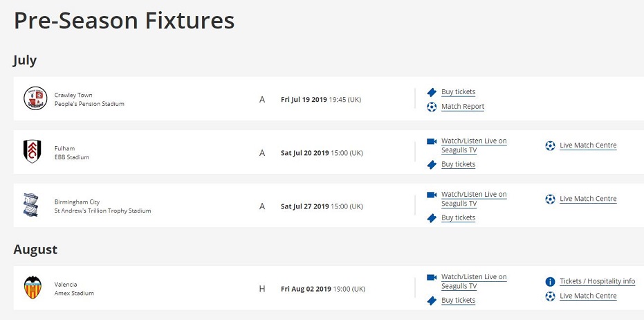Click the Birmingham City club crest
Image resolution: width=644 pixels, height=320 pixels.
[x=31, y=205]
